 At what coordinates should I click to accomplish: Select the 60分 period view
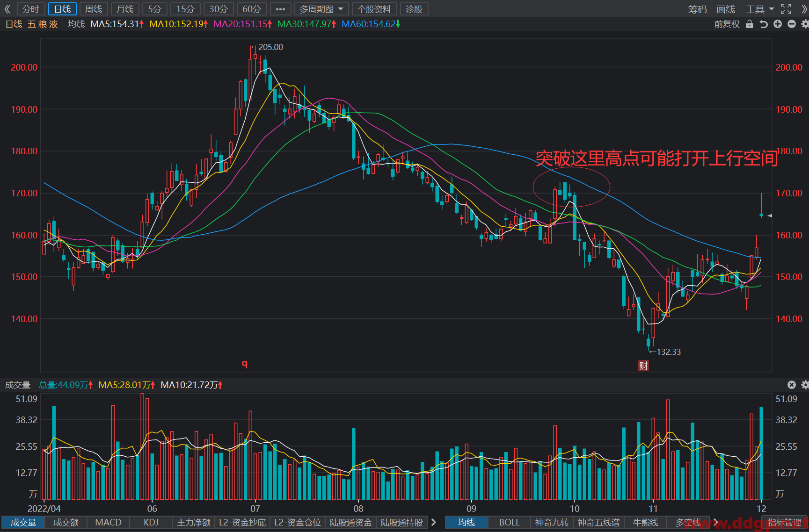point(252,9)
